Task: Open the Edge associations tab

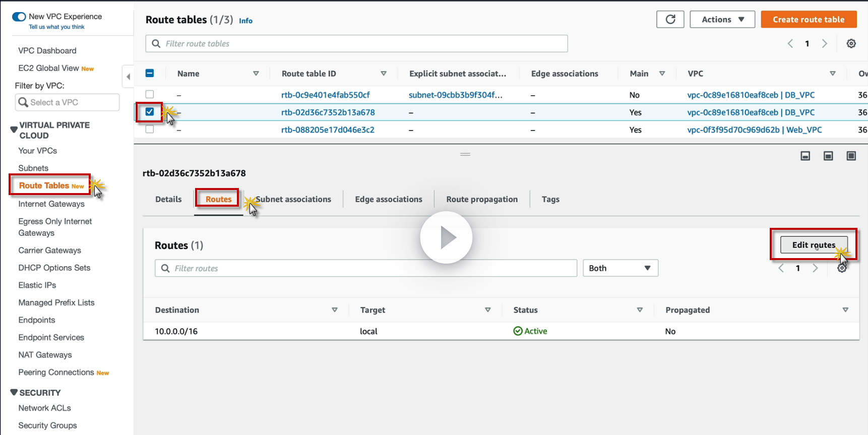Action: pos(389,199)
